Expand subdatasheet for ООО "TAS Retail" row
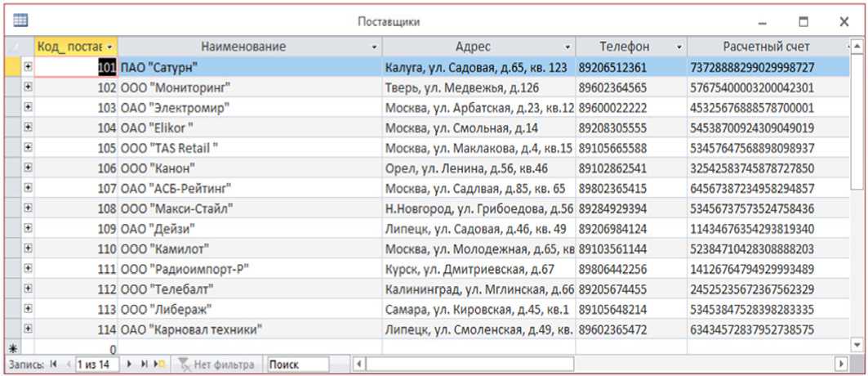Image resolution: width=868 pixels, height=376 pixels. (29, 148)
